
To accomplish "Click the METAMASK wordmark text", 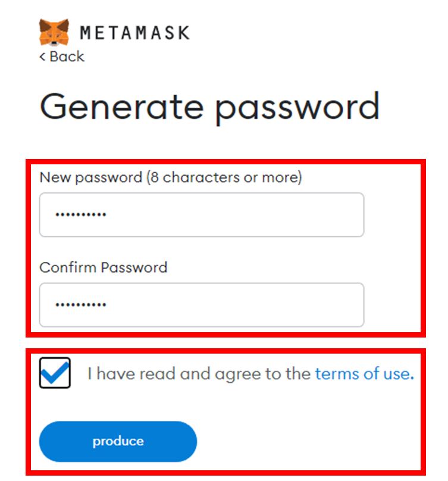I will 134,33.
